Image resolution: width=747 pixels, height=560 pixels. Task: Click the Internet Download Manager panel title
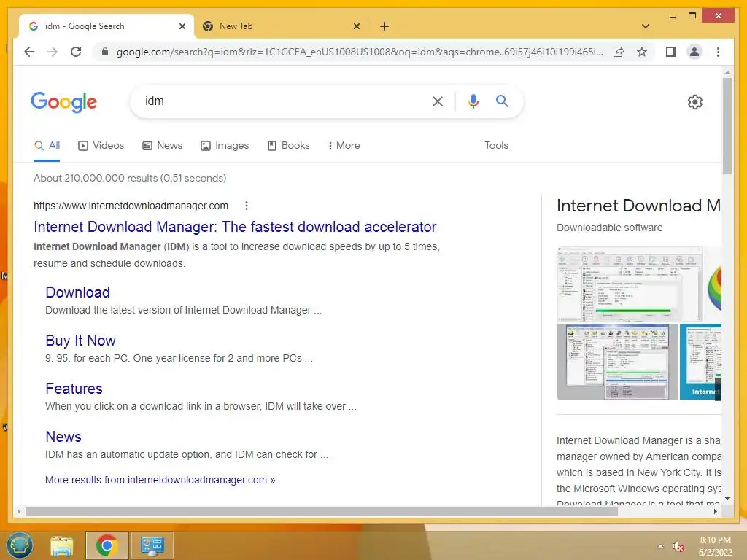click(x=638, y=206)
